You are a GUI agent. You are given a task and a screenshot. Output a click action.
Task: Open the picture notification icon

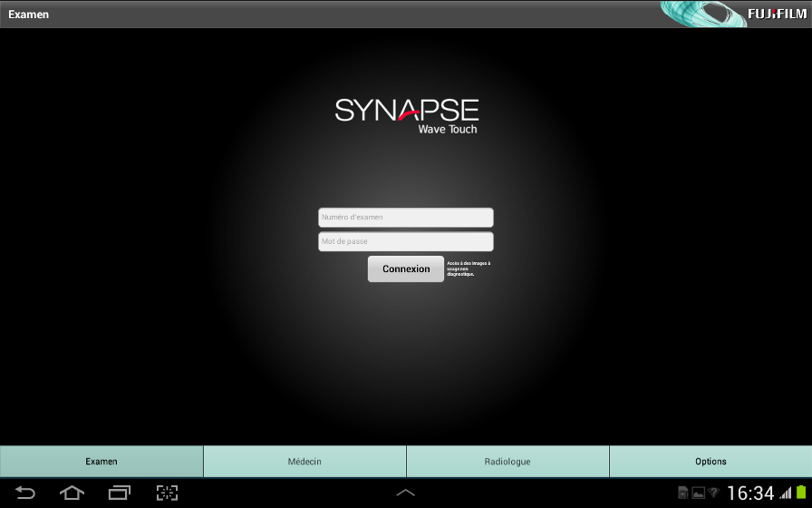click(698, 493)
